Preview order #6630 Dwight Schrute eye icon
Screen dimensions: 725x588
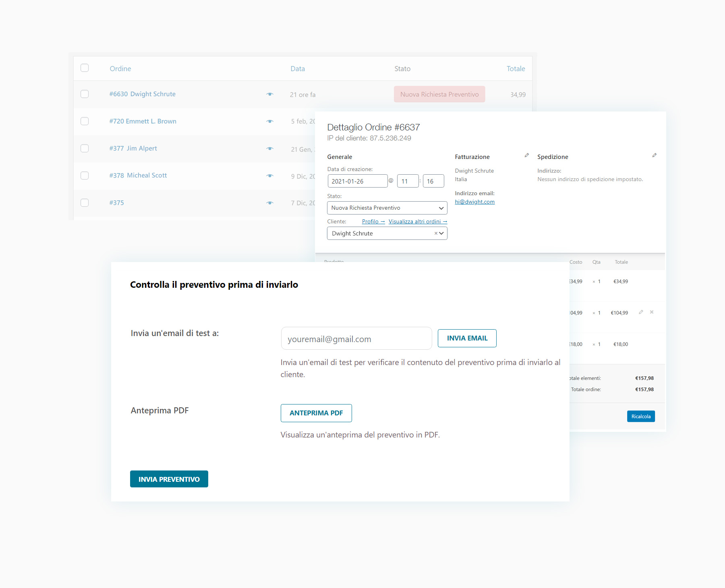coord(270,94)
